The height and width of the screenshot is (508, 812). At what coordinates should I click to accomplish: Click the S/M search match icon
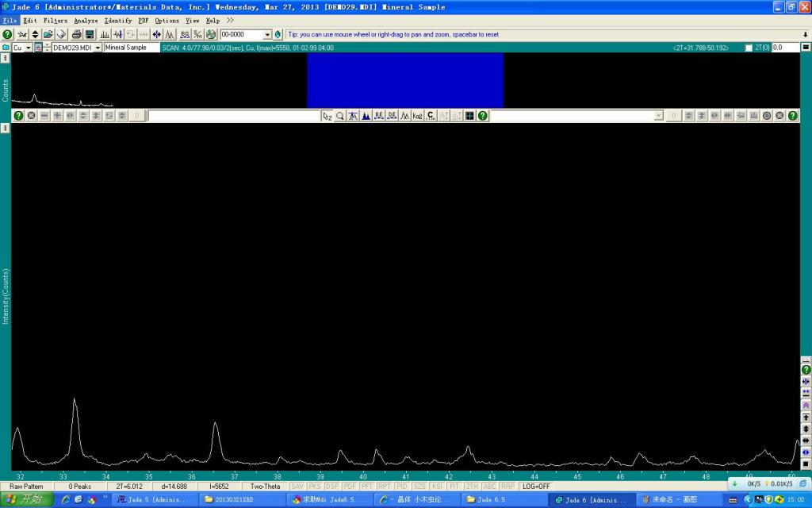pyautogui.click(x=197, y=34)
